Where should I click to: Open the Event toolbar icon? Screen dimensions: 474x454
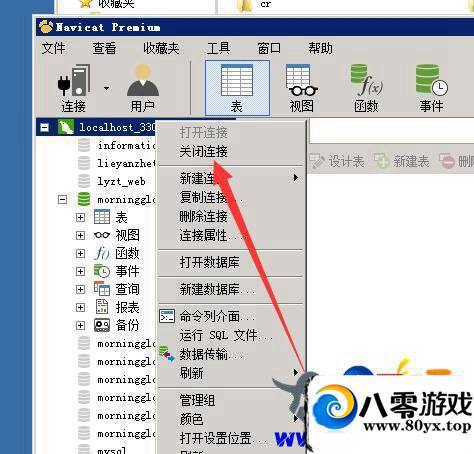[x=431, y=88]
